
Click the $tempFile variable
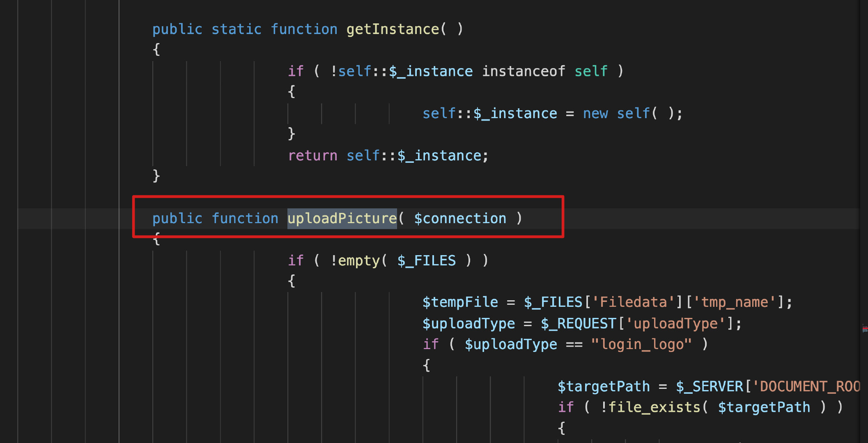point(460,303)
